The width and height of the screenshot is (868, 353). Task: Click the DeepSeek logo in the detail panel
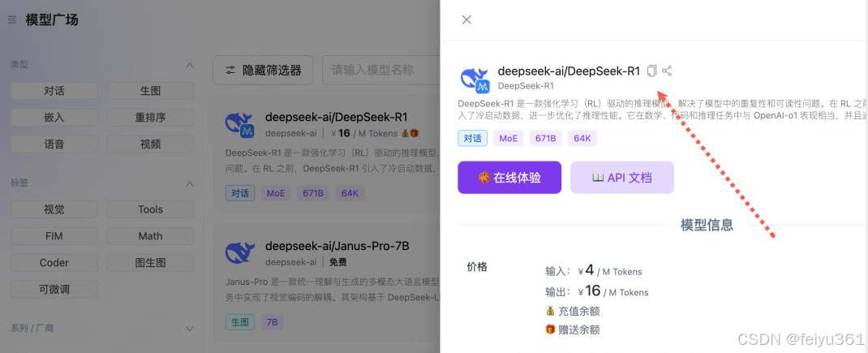click(475, 80)
